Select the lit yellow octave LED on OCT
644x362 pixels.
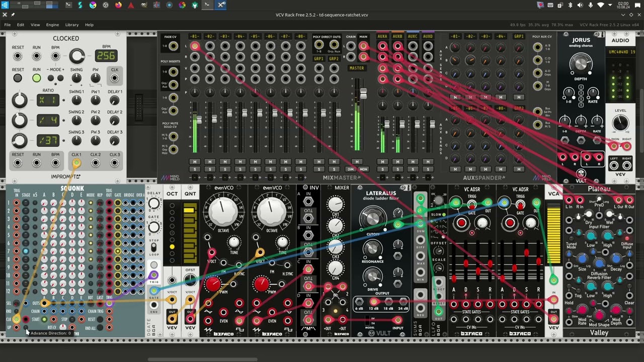pyautogui.click(x=172, y=247)
